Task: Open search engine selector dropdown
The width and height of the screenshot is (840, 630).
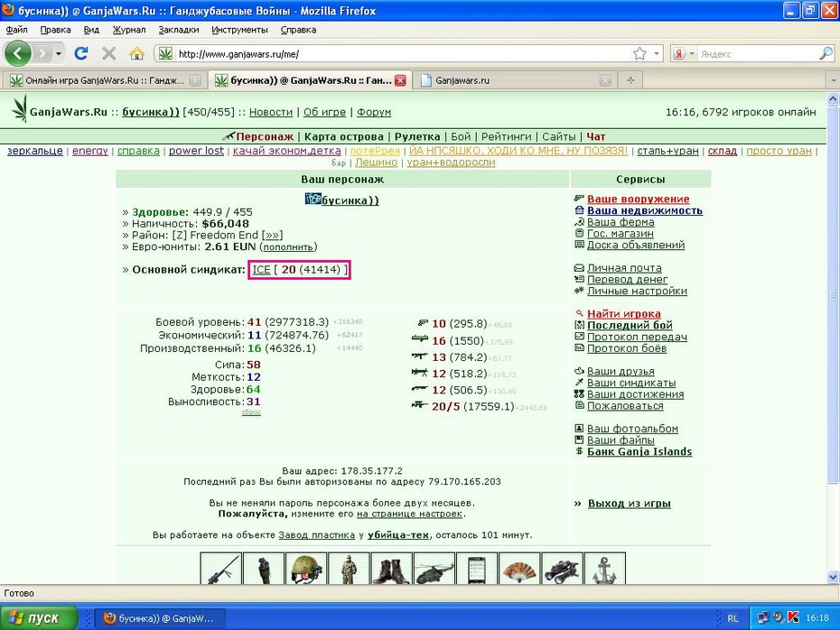Action: 692,53
